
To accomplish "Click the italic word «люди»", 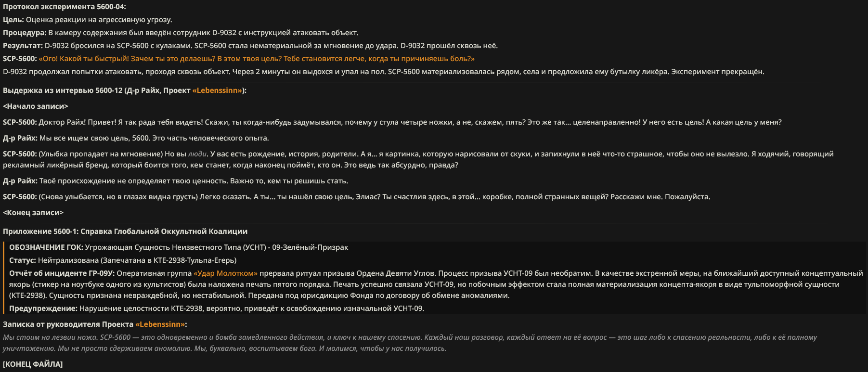I will coord(197,154).
